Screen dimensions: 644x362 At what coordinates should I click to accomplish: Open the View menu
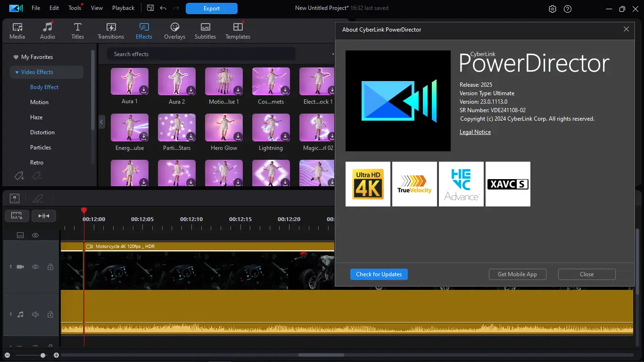(x=97, y=8)
